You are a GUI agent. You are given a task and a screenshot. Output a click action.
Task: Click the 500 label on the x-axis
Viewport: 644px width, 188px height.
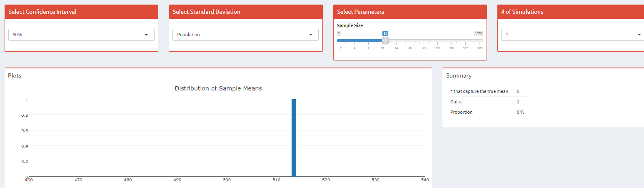point(227,180)
